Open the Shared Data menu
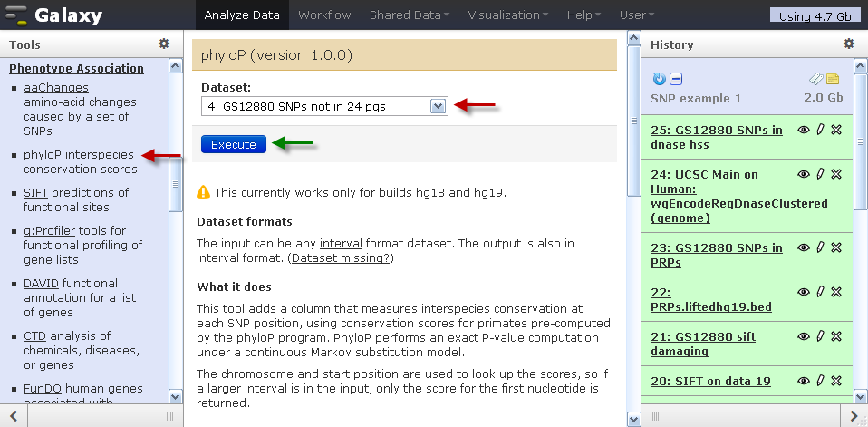 coord(410,15)
